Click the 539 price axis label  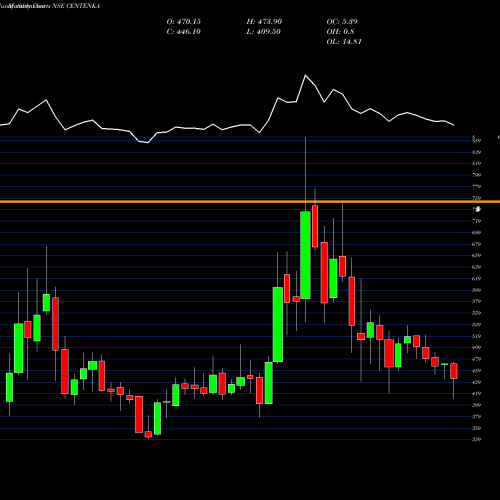(477, 325)
